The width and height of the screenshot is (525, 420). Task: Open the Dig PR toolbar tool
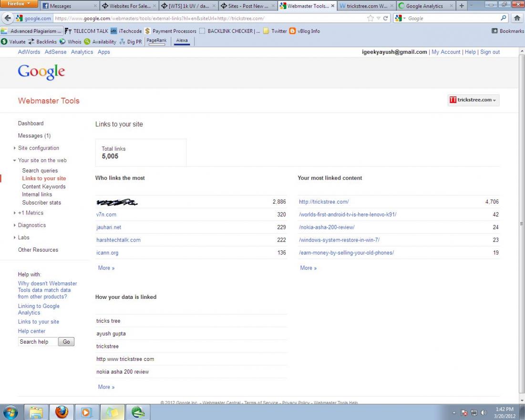(131, 41)
